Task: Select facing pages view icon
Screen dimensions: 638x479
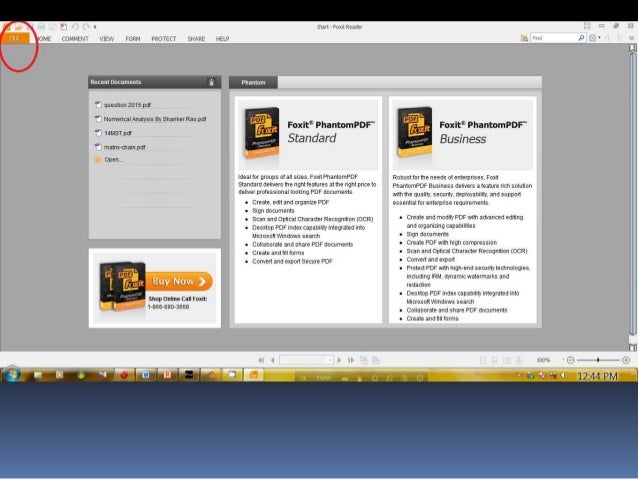Action: [x=507, y=360]
